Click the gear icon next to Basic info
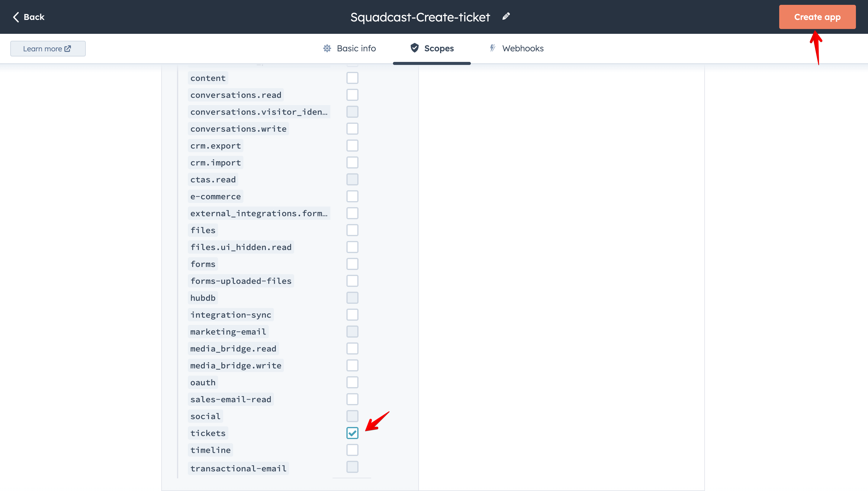This screenshot has width=868, height=491. coord(327,48)
